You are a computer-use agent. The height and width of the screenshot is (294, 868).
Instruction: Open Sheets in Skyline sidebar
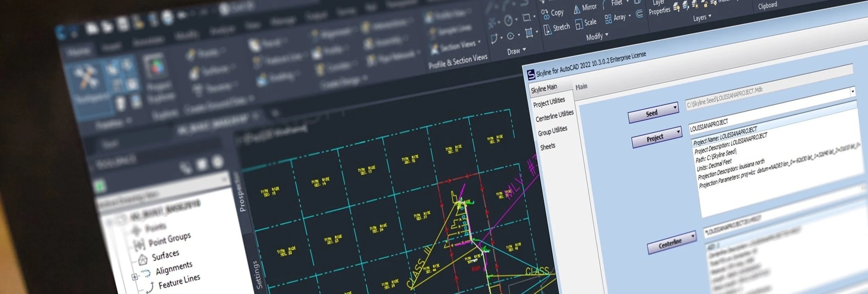pos(548,146)
